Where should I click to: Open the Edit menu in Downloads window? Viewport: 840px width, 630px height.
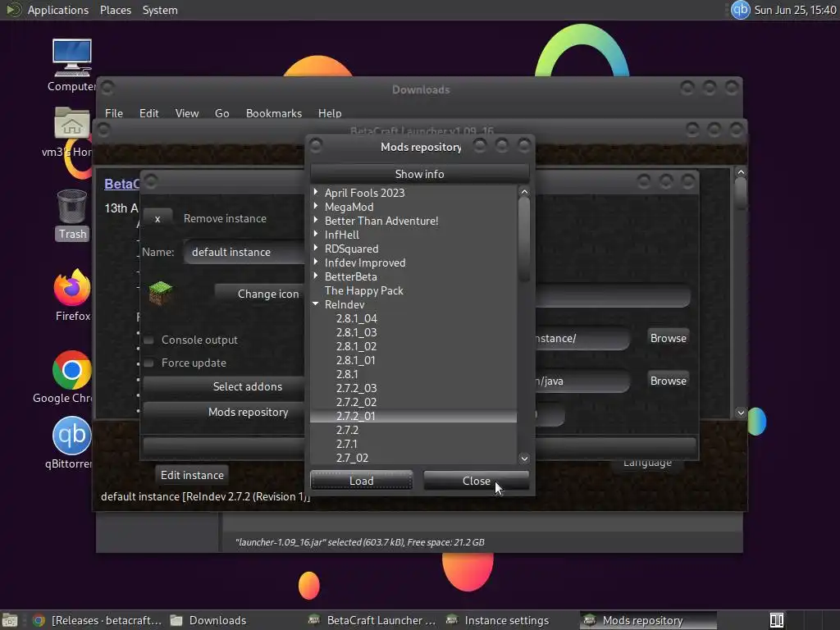coord(149,113)
